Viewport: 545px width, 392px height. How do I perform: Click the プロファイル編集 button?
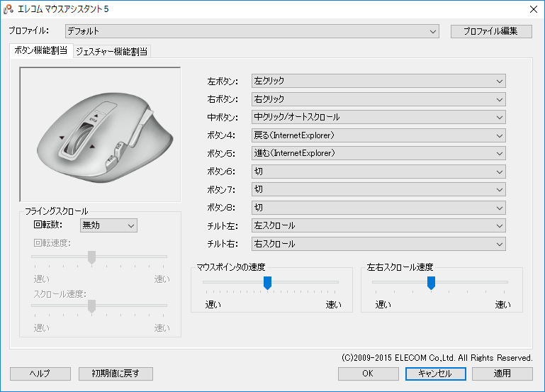[491, 31]
